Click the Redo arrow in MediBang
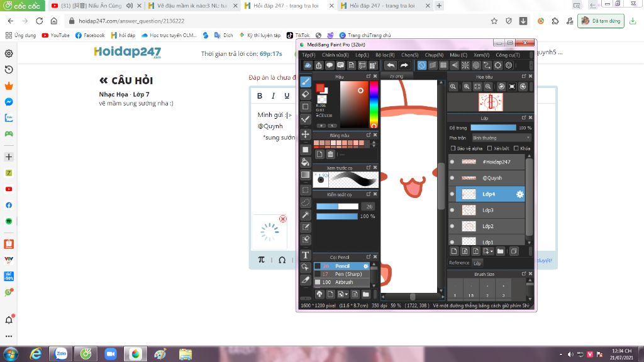Screen dimensions: 644x362 click(x=404, y=65)
